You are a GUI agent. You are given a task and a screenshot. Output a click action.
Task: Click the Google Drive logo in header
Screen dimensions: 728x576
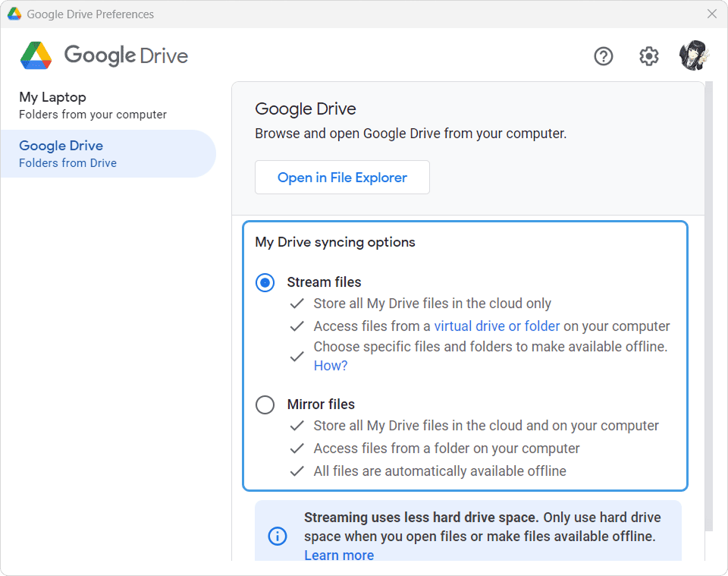click(x=104, y=55)
